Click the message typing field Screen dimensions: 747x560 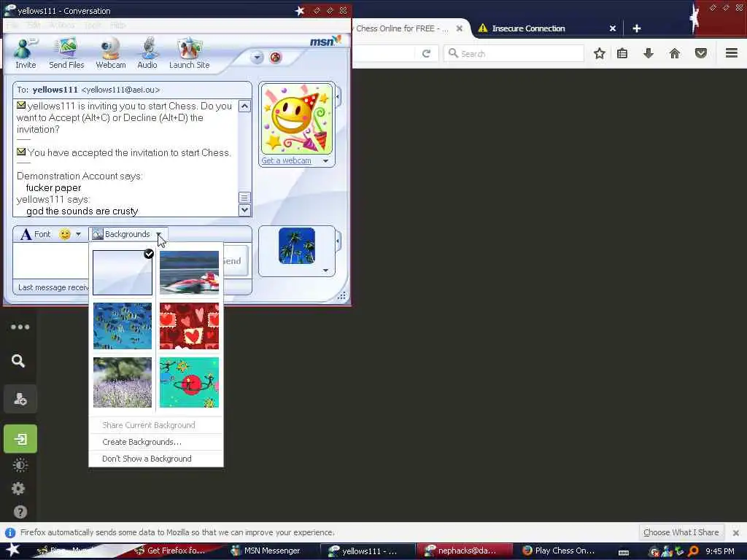click(x=50, y=260)
